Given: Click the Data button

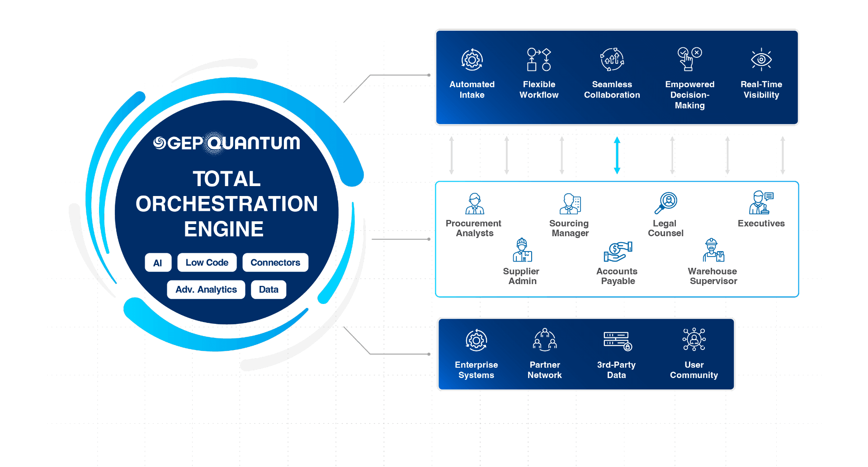Looking at the screenshot, I should (268, 290).
